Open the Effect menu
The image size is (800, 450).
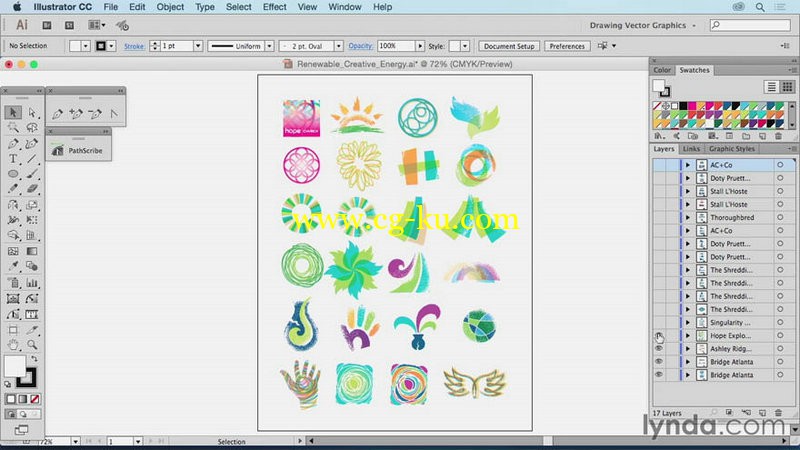[274, 7]
